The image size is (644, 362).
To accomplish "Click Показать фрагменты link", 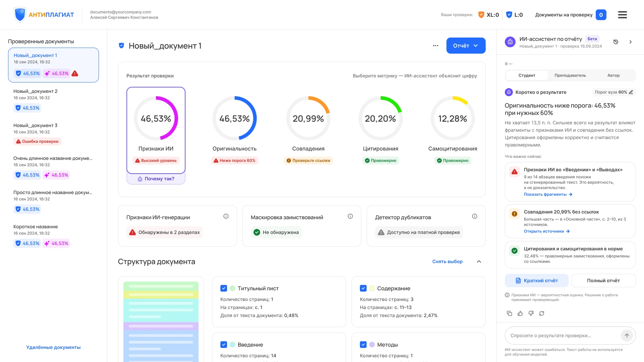I will 548,194.
